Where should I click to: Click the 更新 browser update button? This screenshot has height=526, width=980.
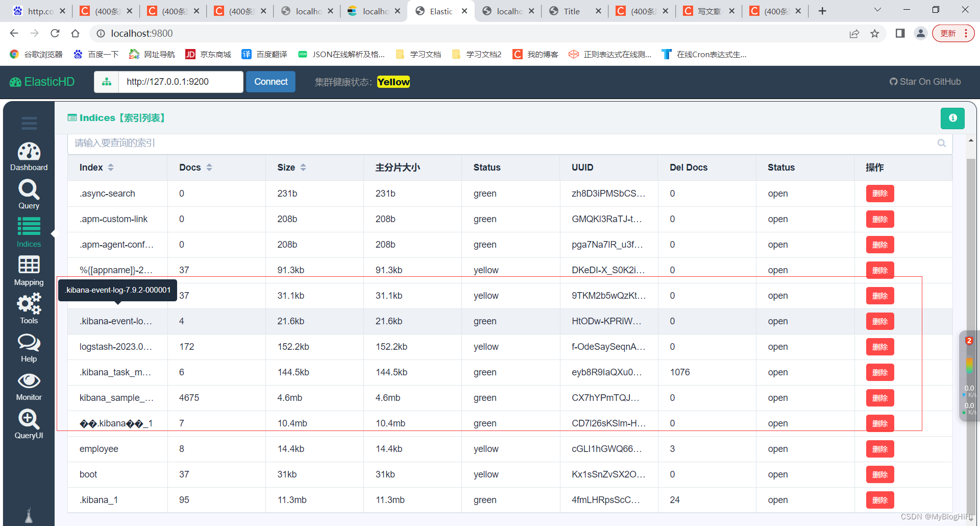953,33
